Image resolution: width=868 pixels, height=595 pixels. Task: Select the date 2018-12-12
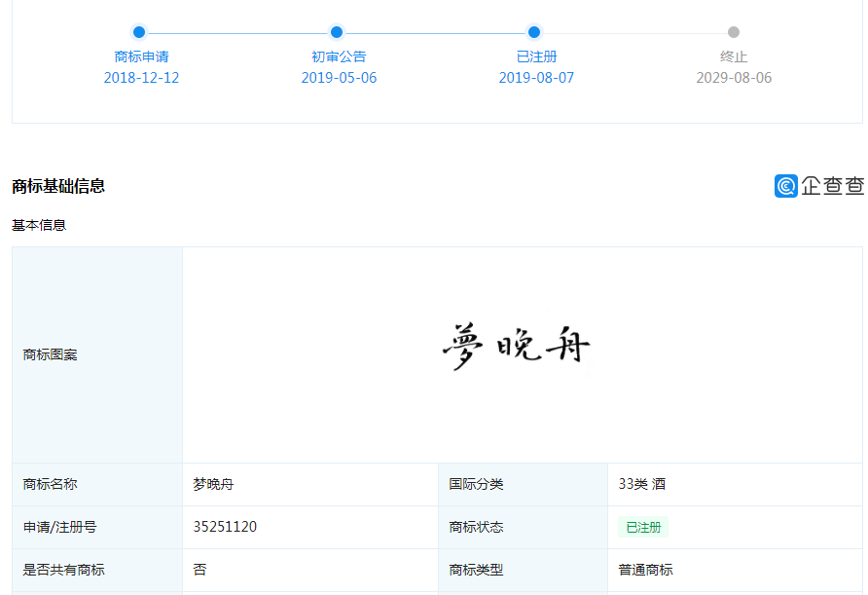[x=141, y=78]
